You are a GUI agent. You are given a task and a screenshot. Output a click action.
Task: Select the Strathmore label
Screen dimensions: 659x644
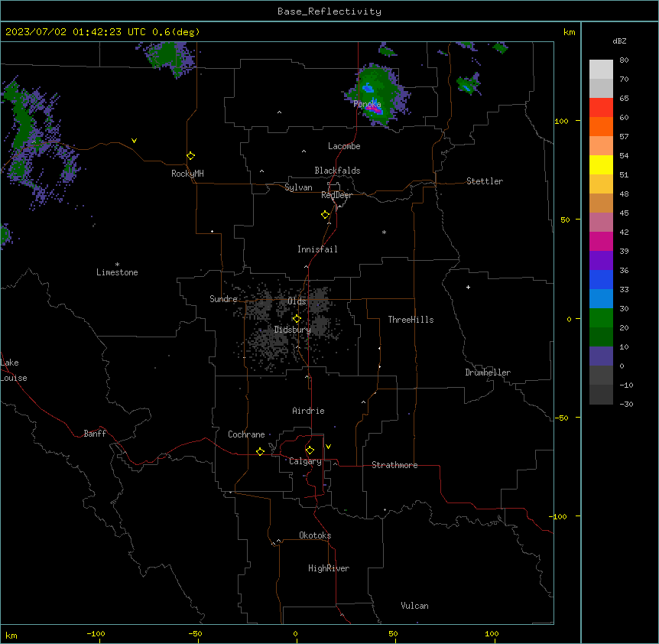pyautogui.click(x=394, y=465)
